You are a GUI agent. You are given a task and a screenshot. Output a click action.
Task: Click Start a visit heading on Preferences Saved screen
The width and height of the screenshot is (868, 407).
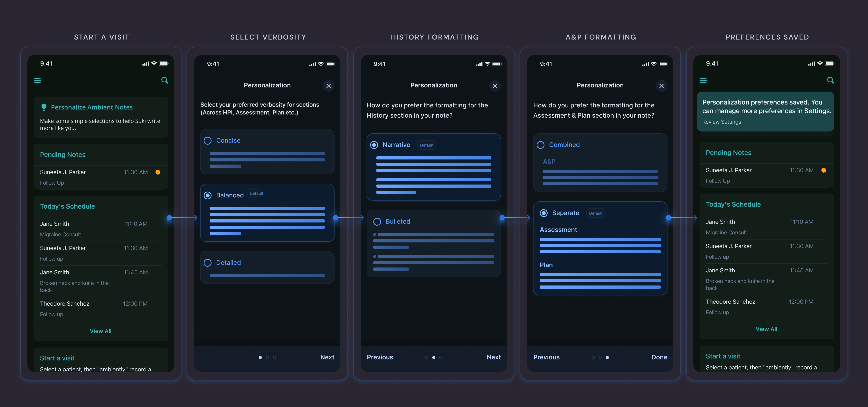coord(723,356)
